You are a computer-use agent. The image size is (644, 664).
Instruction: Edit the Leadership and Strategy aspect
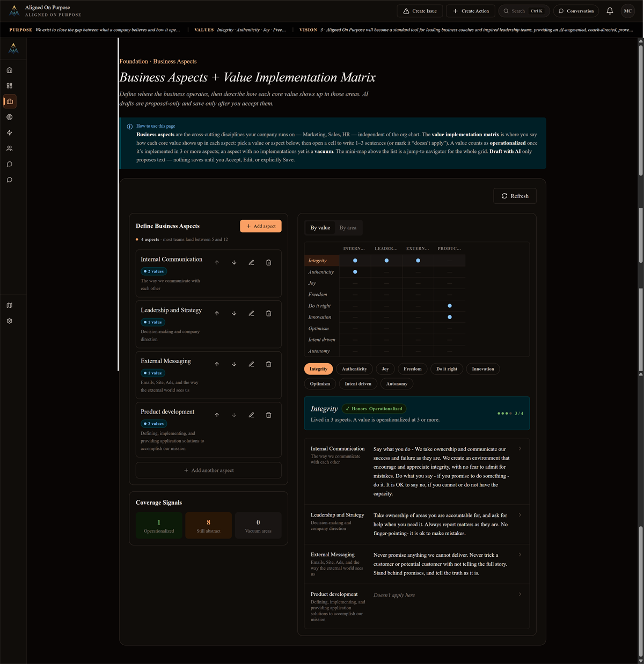[x=251, y=313]
